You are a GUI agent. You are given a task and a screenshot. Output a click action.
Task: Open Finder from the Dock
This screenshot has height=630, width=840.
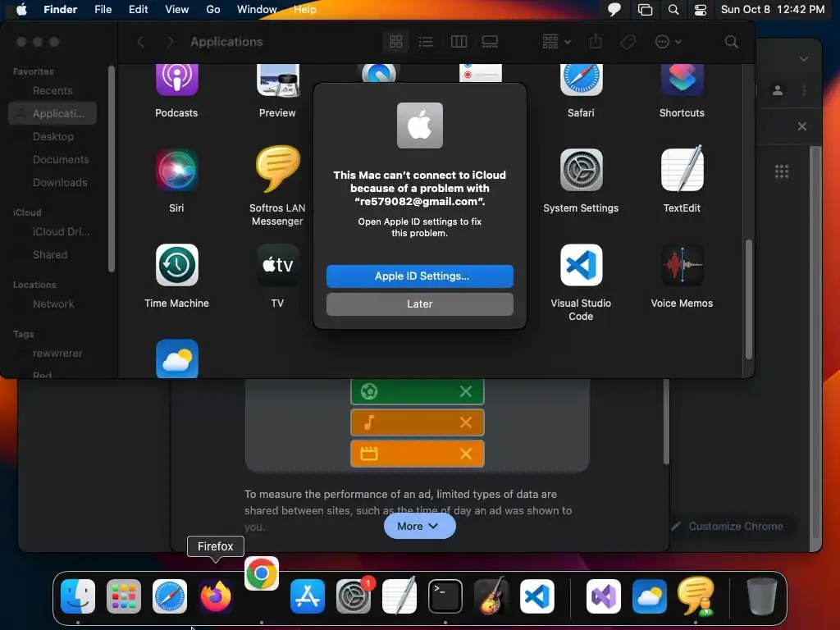[x=78, y=596]
